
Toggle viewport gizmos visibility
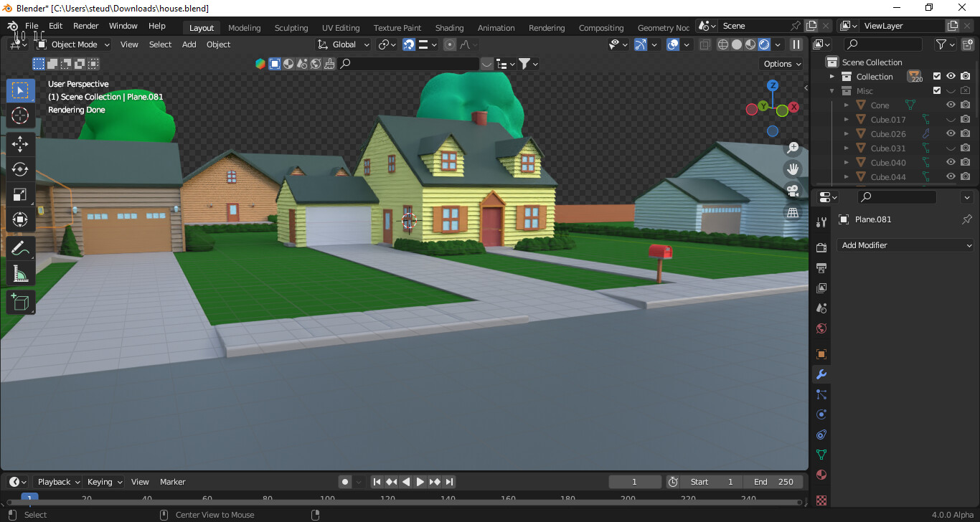tap(641, 44)
